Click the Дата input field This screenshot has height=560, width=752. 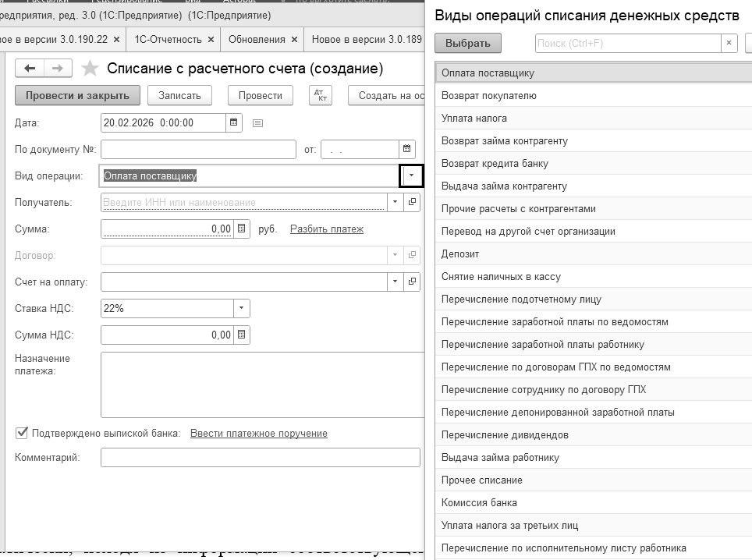tap(163, 122)
